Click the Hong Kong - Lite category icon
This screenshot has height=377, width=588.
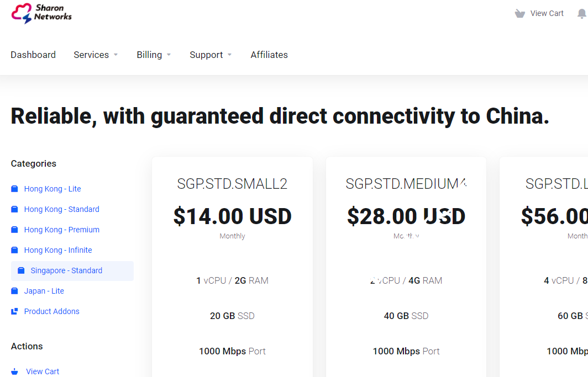[15, 189]
